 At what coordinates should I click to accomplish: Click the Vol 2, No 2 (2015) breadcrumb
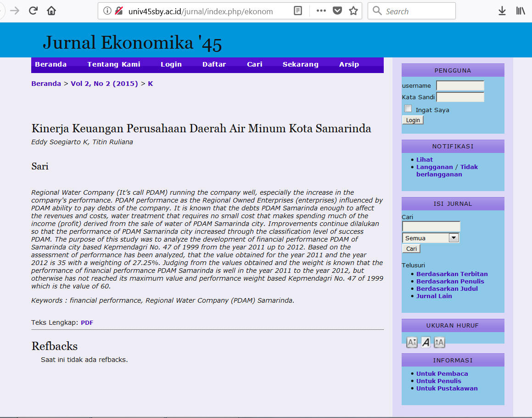[x=104, y=84]
